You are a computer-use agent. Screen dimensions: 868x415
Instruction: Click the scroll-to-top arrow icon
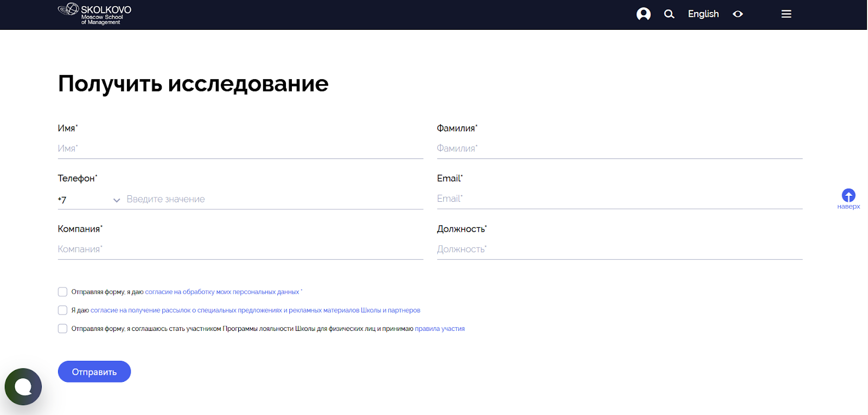point(848,195)
